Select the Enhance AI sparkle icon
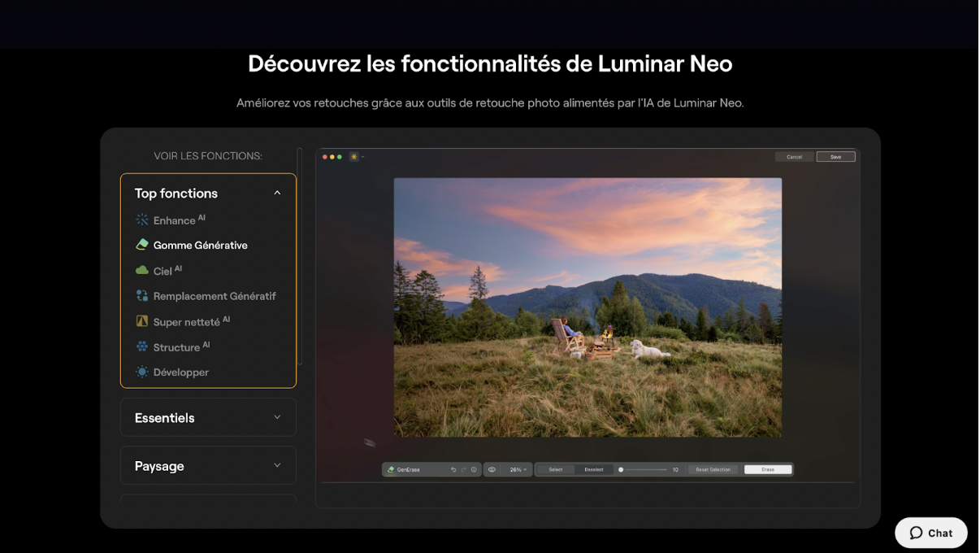The width and height of the screenshot is (980, 553). click(x=142, y=220)
